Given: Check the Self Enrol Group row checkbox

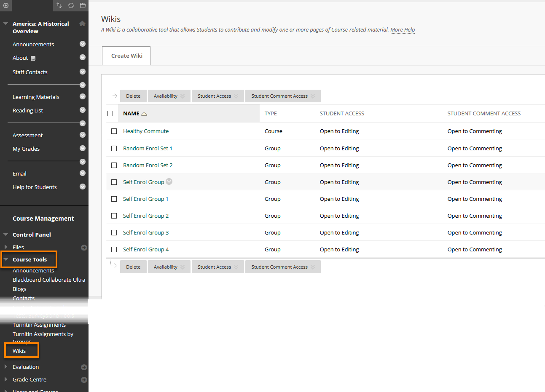Looking at the screenshot, I should [x=114, y=182].
